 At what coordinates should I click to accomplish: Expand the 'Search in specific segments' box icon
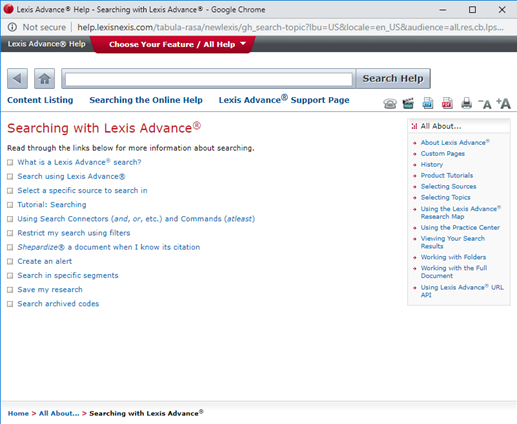pyautogui.click(x=10, y=276)
